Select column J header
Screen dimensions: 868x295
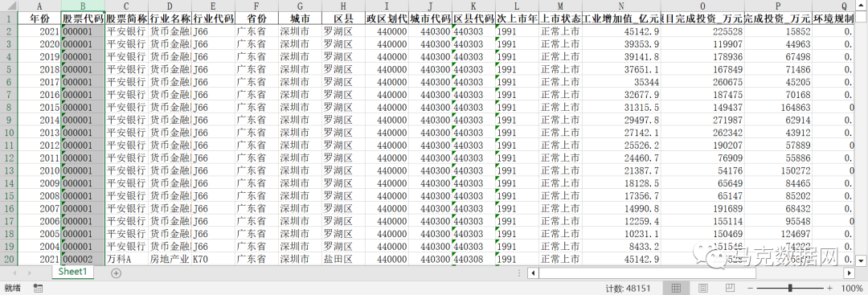(430, 6)
